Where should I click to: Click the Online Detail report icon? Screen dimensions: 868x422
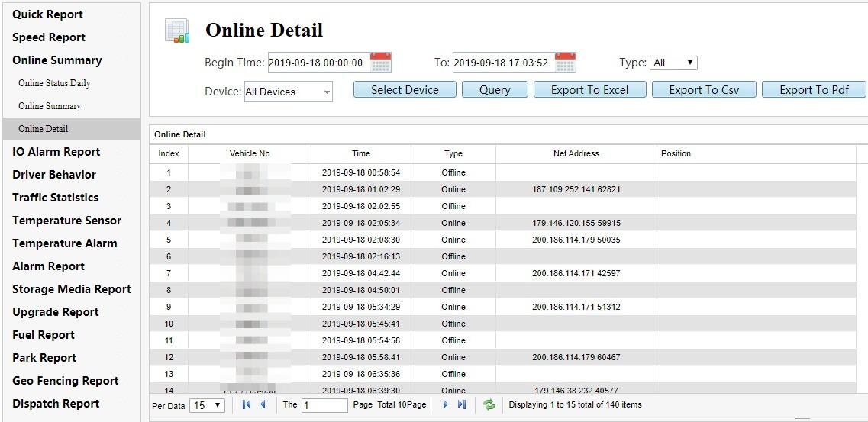click(x=177, y=31)
